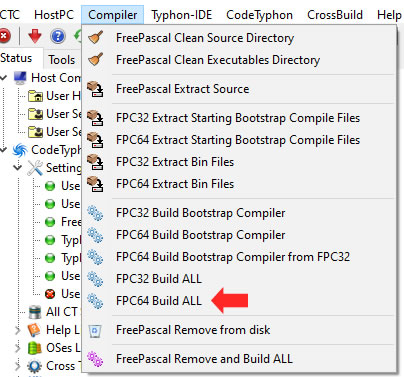Open the CrossBuild menu
The width and height of the screenshot is (404, 377).
(x=335, y=15)
